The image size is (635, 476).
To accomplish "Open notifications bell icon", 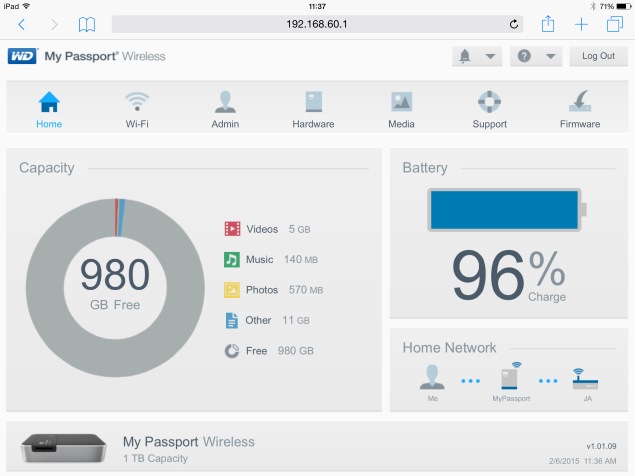I will (x=465, y=56).
